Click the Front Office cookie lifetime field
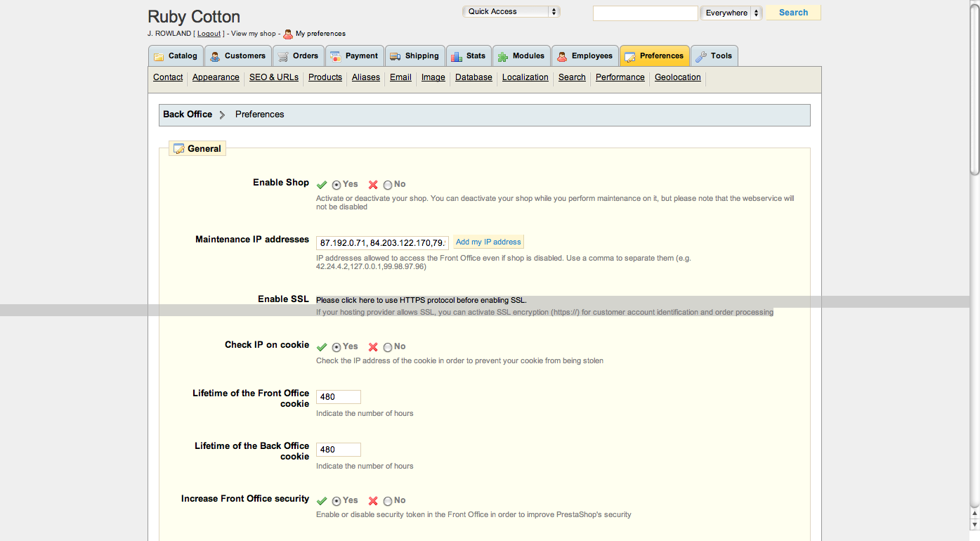 click(x=339, y=397)
